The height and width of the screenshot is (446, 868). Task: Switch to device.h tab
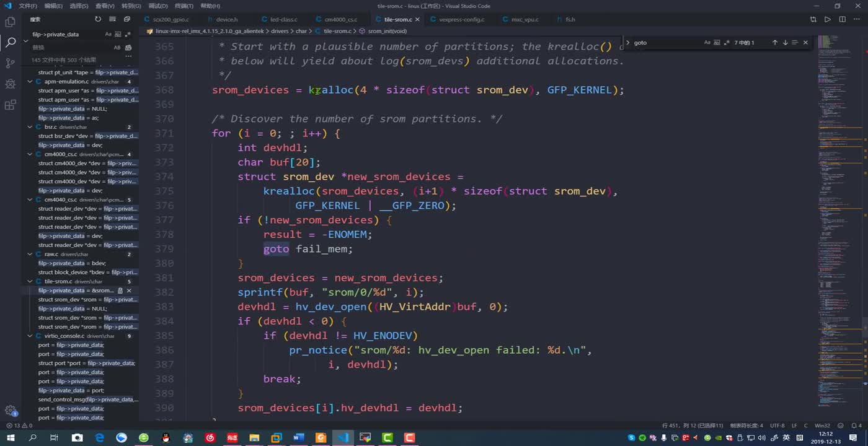[x=227, y=20]
